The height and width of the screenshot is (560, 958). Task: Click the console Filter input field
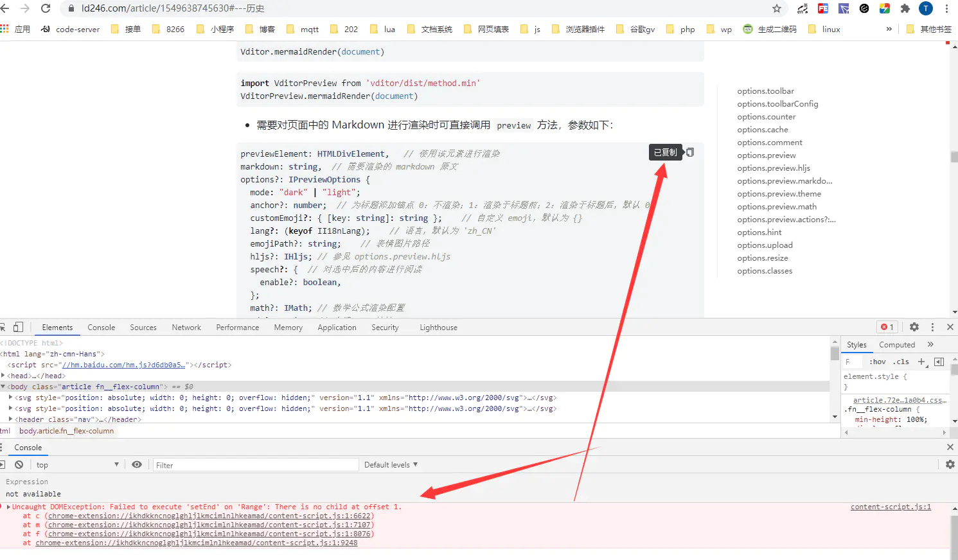pyautogui.click(x=254, y=465)
